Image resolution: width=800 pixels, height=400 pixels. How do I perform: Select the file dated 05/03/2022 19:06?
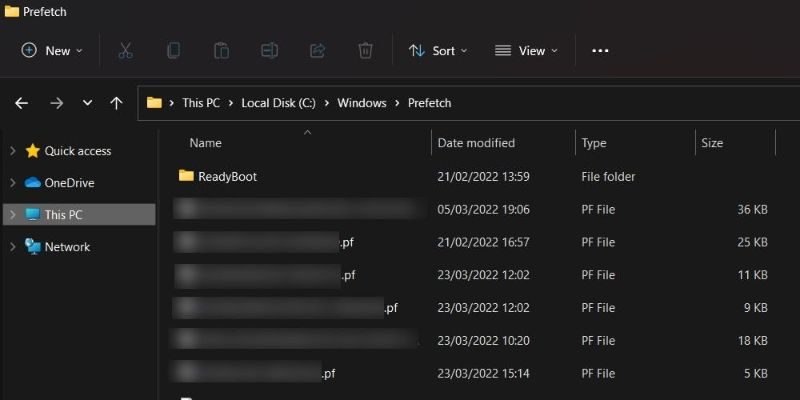click(x=469, y=210)
